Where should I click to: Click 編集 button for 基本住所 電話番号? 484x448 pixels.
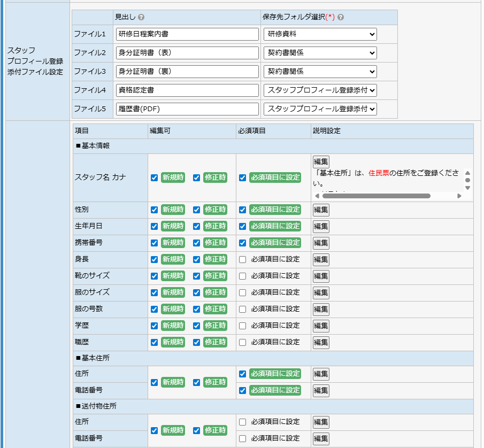click(321, 391)
